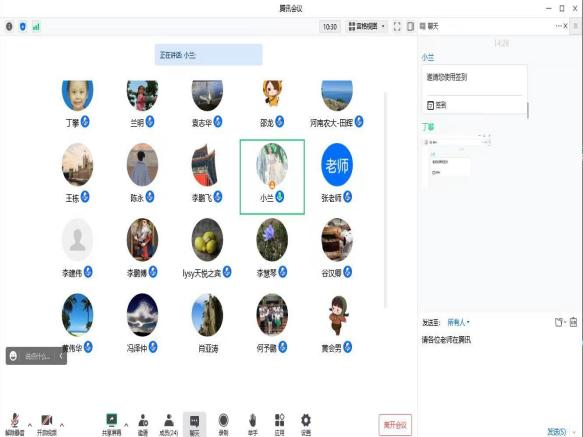Image resolution: width=583 pixels, height=437 pixels.
Task: Expand microphone options arrow
Action: [30, 424]
